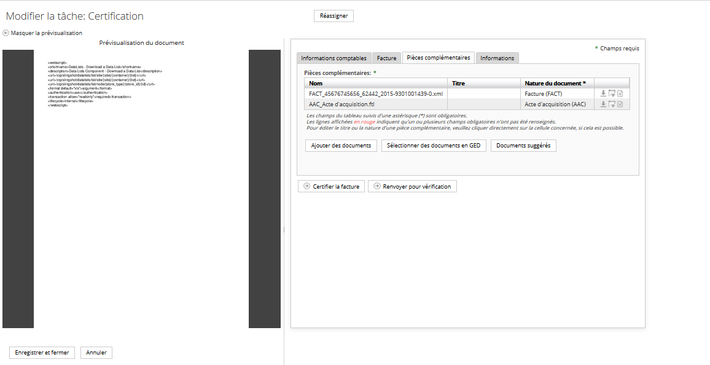This screenshot has width=710, height=365.
Task: Click the middle preview icon in AAC row
Action: 612,104
